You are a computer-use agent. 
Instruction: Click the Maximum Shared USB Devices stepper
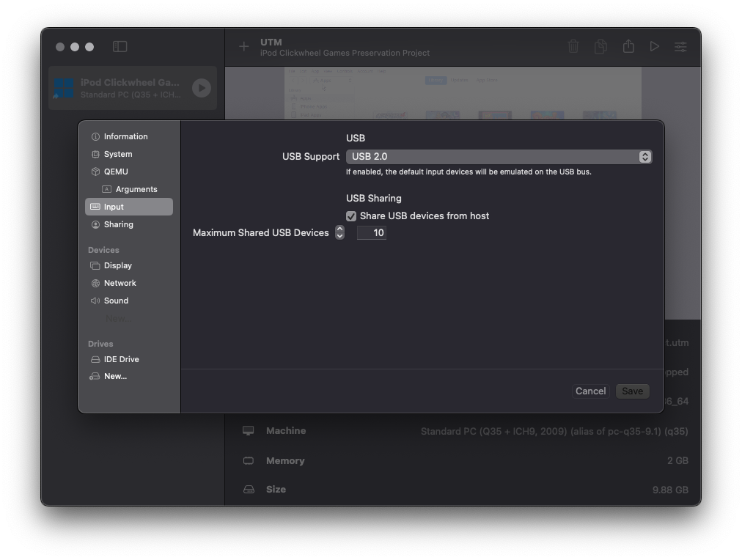(339, 232)
